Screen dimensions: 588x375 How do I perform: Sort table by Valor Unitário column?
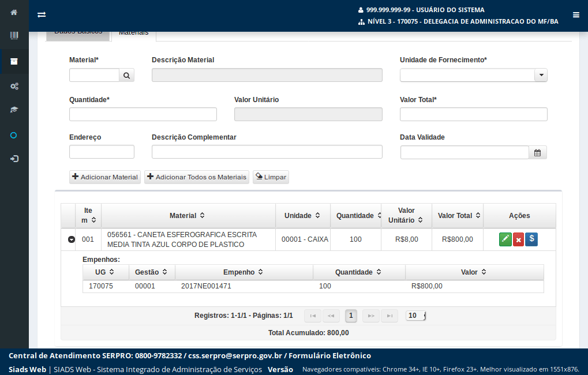coord(406,216)
